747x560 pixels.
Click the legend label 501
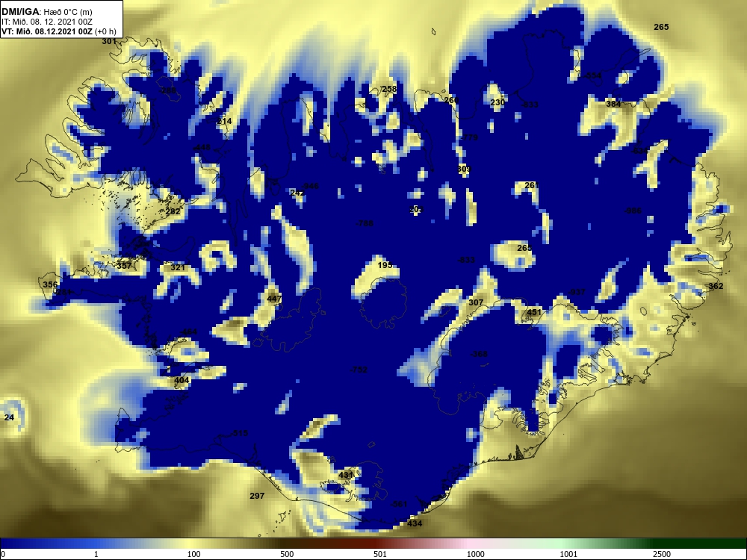pyautogui.click(x=379, y=554)
